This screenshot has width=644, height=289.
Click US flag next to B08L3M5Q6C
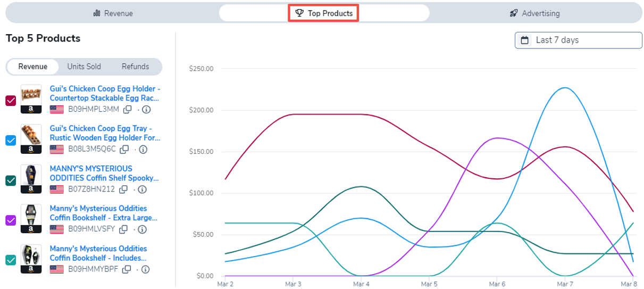[56, 149]
